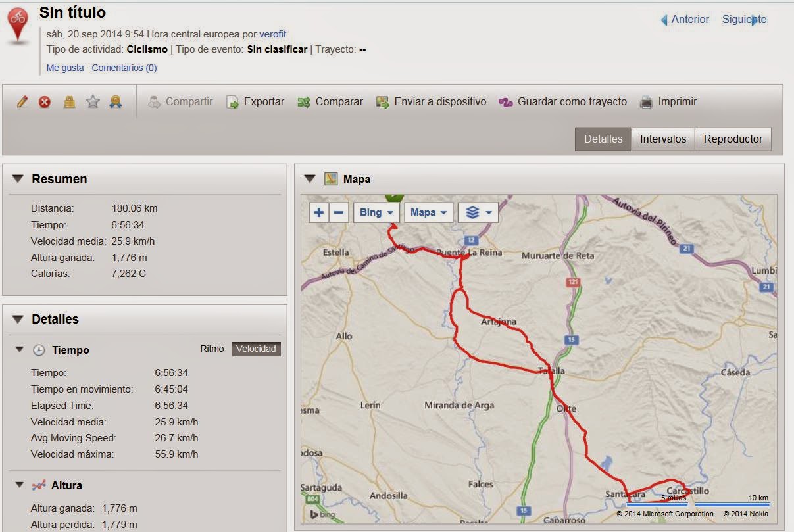Collapse the Tiempo subsection
Screen dimensions: 794x532
(20, 350)
